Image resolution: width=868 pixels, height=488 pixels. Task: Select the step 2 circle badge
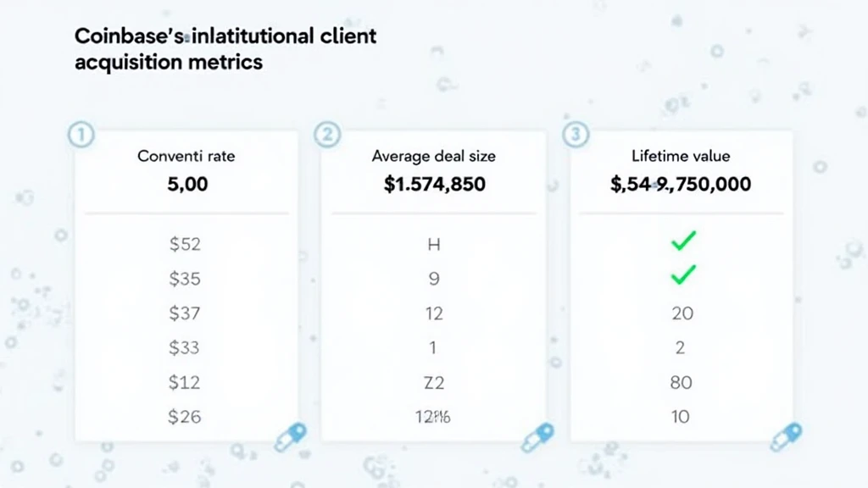coord(327,136)
